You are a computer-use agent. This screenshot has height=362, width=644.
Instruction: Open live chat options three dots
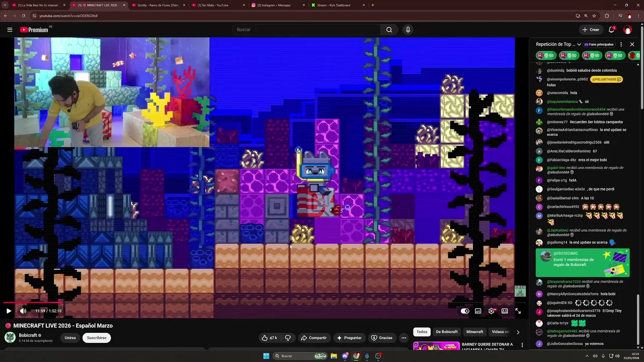pos(621,44)
